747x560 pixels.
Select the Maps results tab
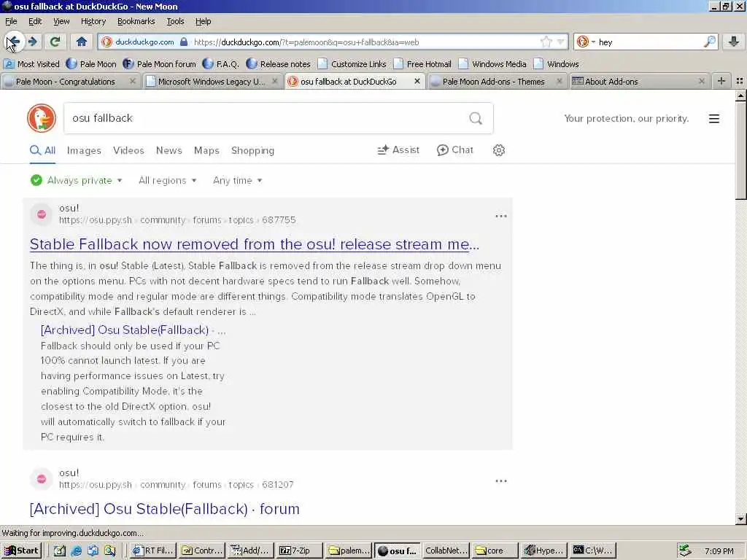[x=206, y=150]
